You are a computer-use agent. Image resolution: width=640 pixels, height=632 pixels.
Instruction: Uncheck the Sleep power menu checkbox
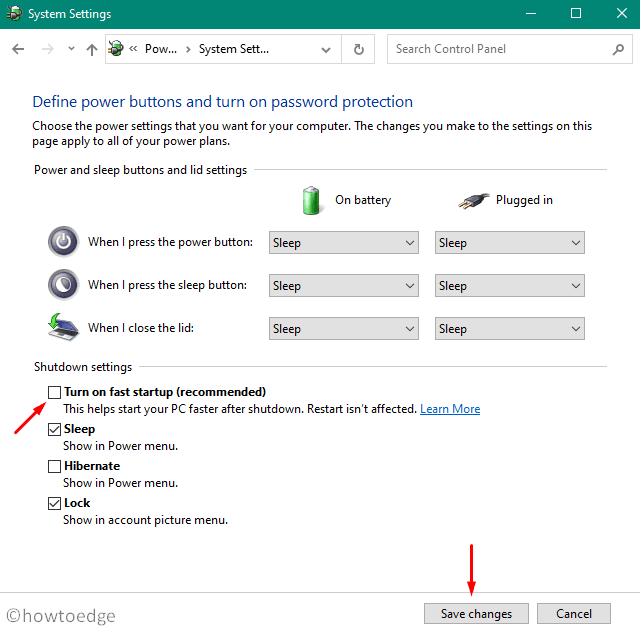point(54,429)
